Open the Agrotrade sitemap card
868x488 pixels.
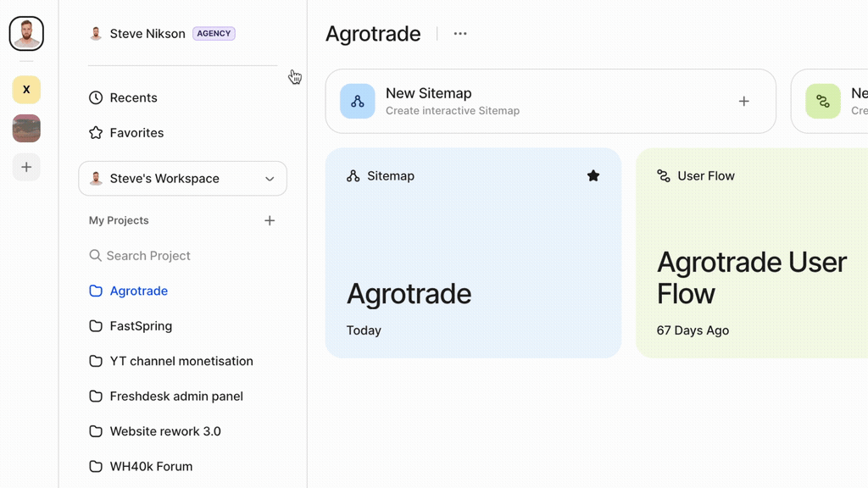[x=472, y=271]
